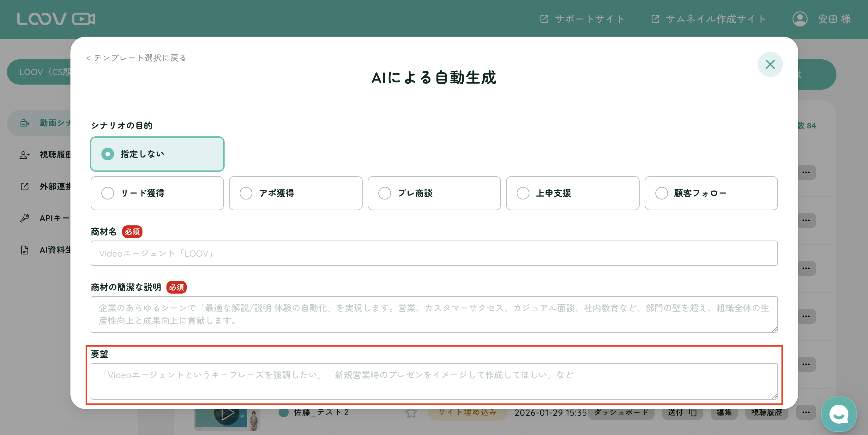
Task: Open the chat support bubble icon
Action: click(838, 414)
